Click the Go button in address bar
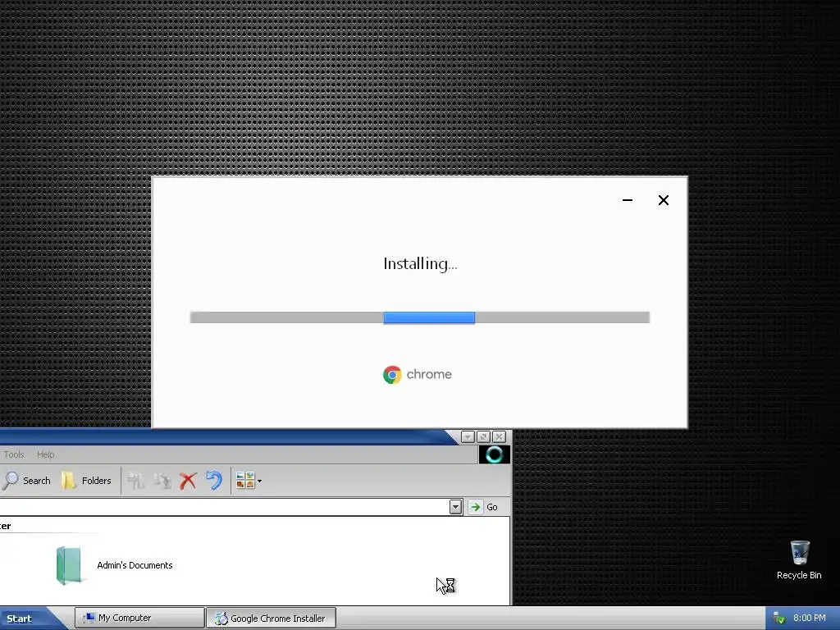 [x=484, y=507]
